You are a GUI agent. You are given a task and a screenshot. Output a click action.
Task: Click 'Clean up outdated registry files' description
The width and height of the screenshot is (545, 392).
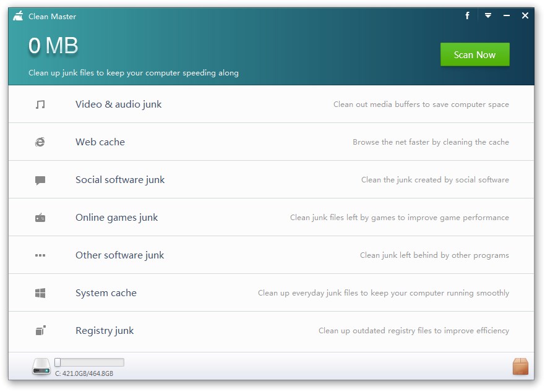coord(414,331)
